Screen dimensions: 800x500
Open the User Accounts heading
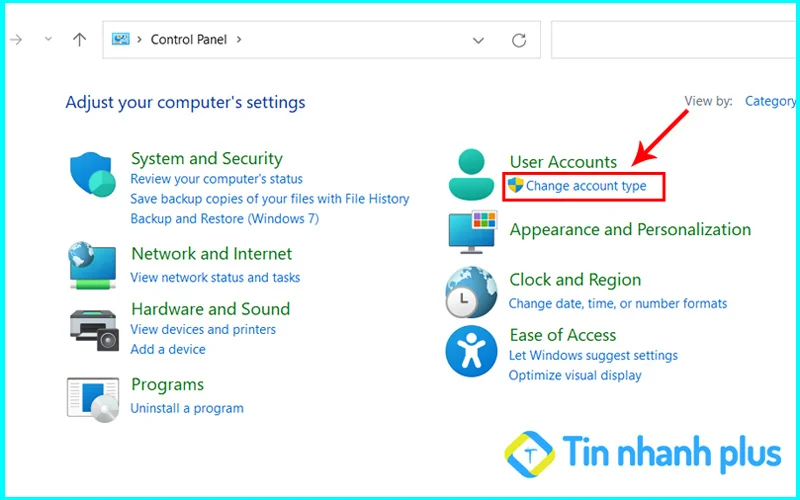tap(563, 162)
